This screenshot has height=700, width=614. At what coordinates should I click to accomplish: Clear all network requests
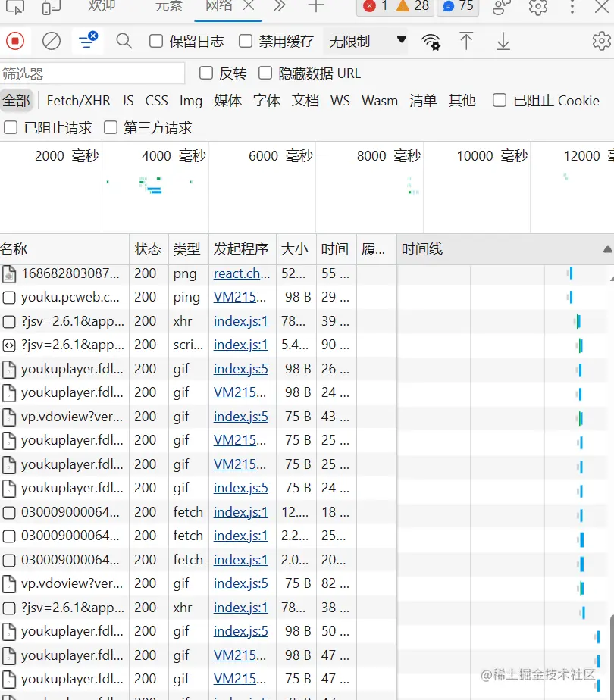pos(51,41)
